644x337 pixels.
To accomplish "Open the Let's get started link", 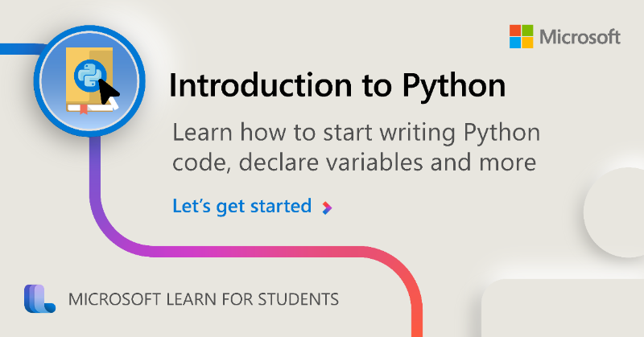I will click(x=242, y=207).
